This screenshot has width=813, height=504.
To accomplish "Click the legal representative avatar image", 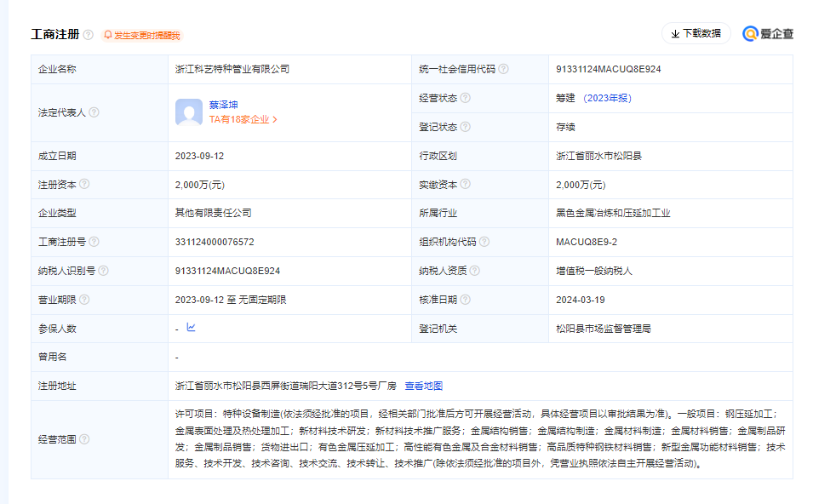I will tap(189, 112).
